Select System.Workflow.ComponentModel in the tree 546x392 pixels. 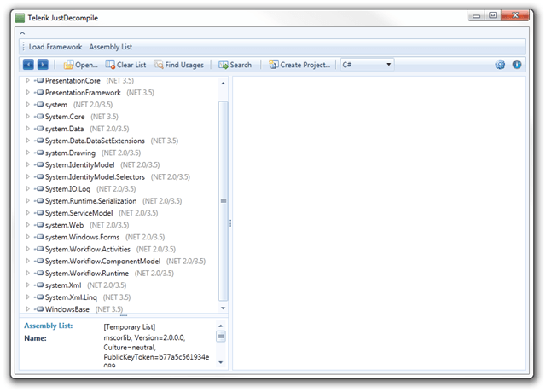pos(103,262)
